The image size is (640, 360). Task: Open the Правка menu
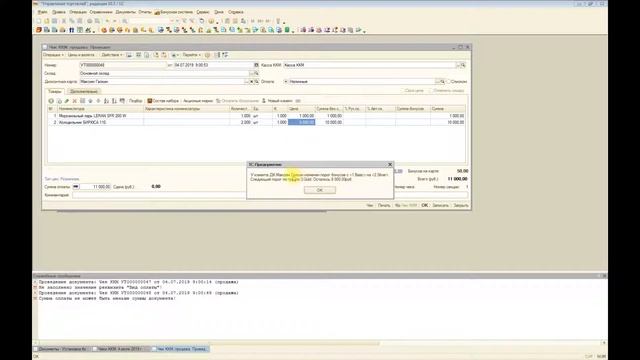click(x=58, y=12)
